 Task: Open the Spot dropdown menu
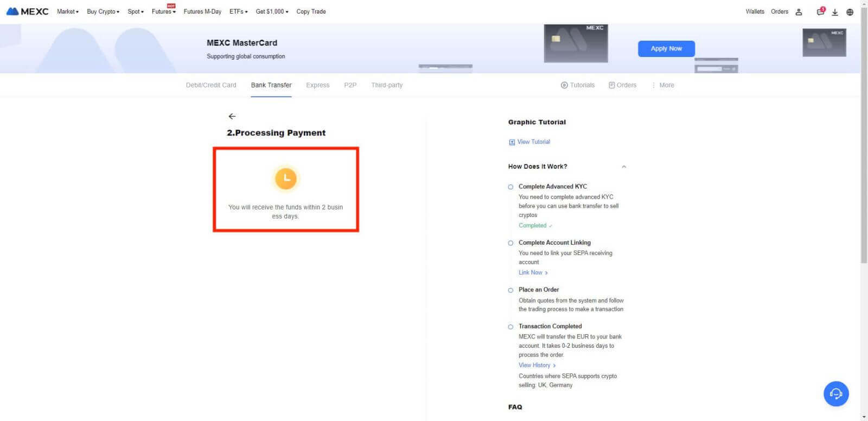(136, 11)
